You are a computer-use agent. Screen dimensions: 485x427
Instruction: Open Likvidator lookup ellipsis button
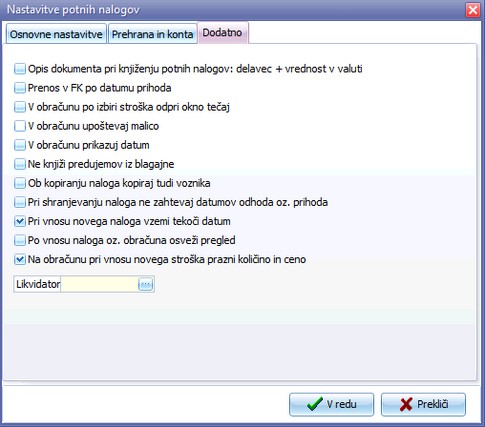[145, 284]
